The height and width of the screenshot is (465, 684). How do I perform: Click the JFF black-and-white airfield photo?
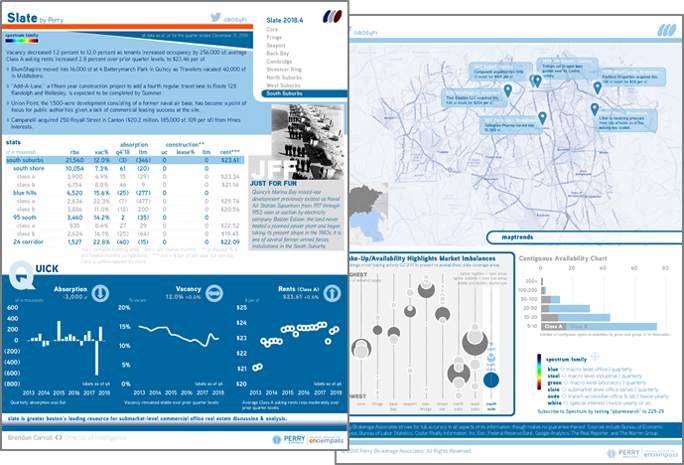click(x=308, y=141)
